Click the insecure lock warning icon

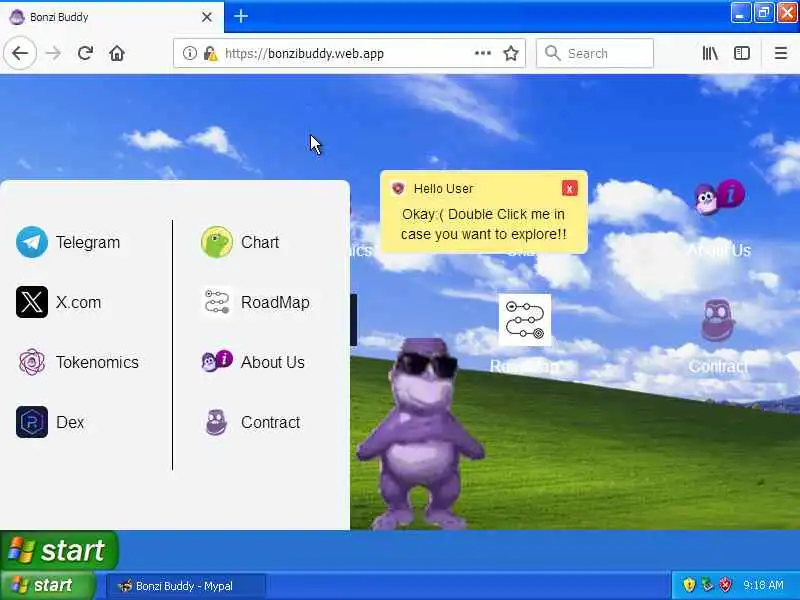[x=210, y=53]
